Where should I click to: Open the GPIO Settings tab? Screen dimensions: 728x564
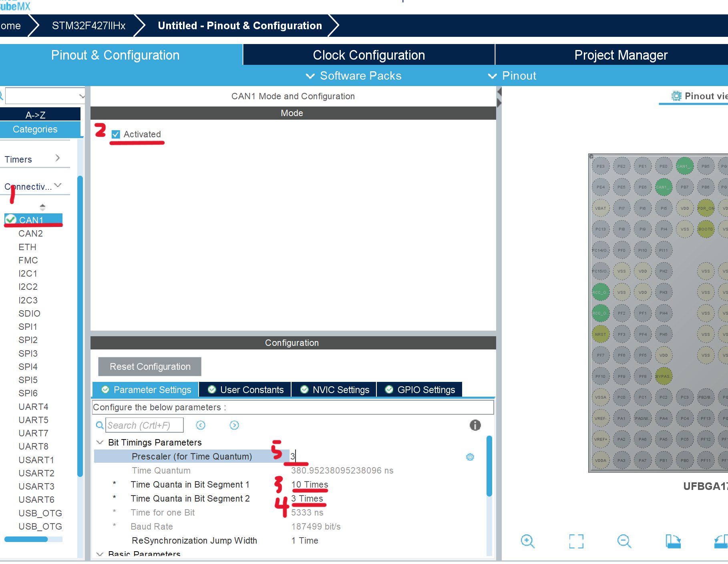[420, 389]
